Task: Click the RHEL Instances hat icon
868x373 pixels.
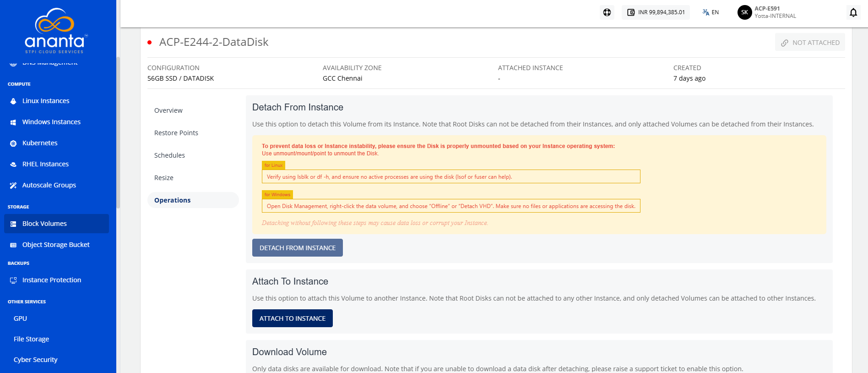Action: (x=13, y=164)
